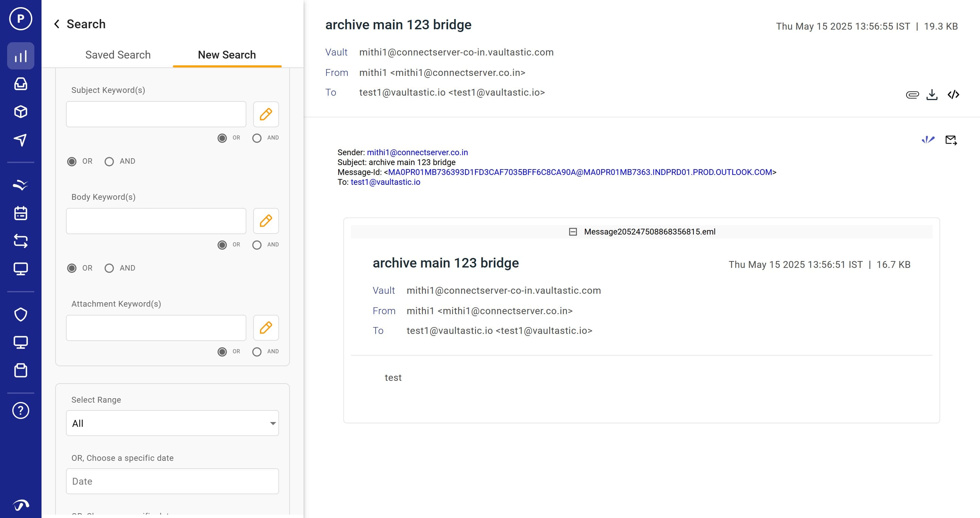View email source code icon
980x518 pixels.
pyautogui.click(x=953, y=94)
